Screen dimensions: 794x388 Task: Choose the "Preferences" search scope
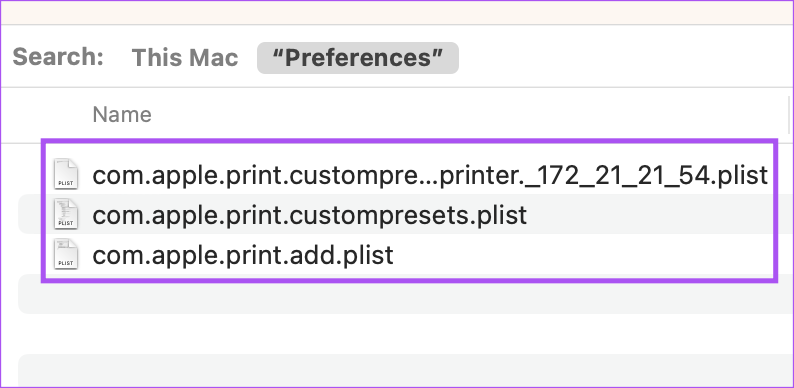point(358,58)
